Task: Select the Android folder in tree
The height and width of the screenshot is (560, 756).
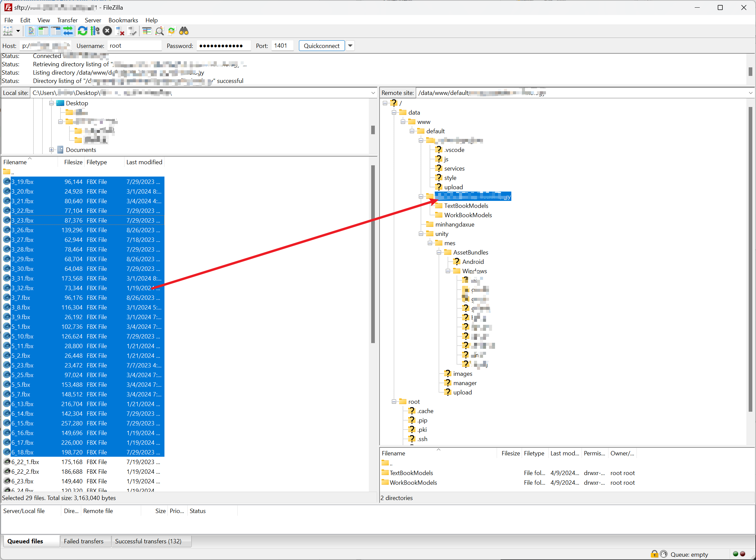Action: click(473, 262)
